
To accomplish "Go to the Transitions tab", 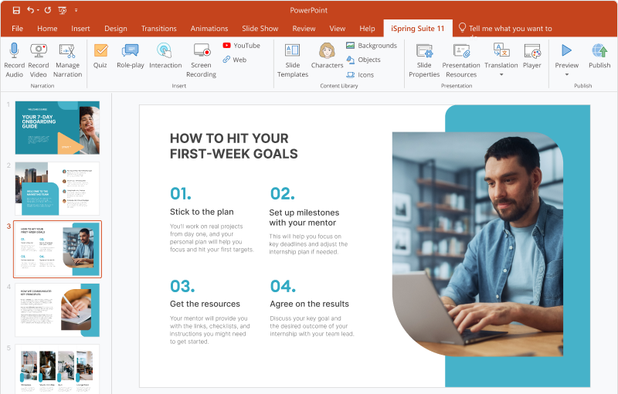I will coord(159,28).
